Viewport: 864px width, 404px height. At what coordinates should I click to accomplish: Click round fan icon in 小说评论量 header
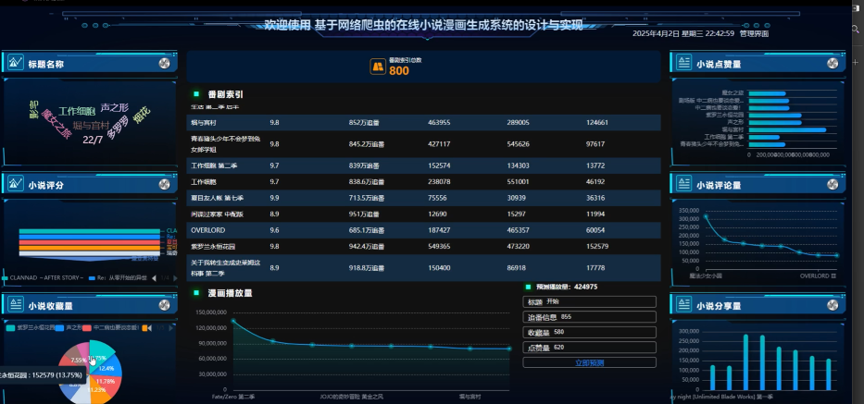pos(832,185)
